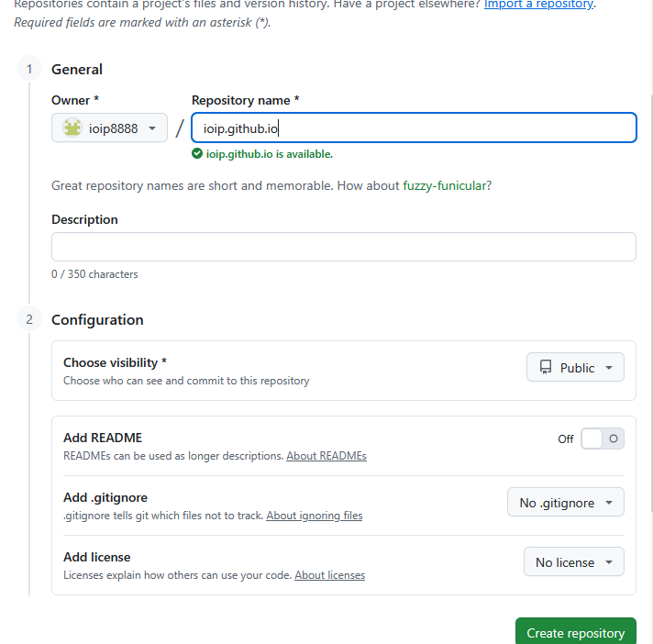Open the Owner dropdown showing ioip8888
The height and width of the screenshot is (644, 653).
tap(110, 128)
